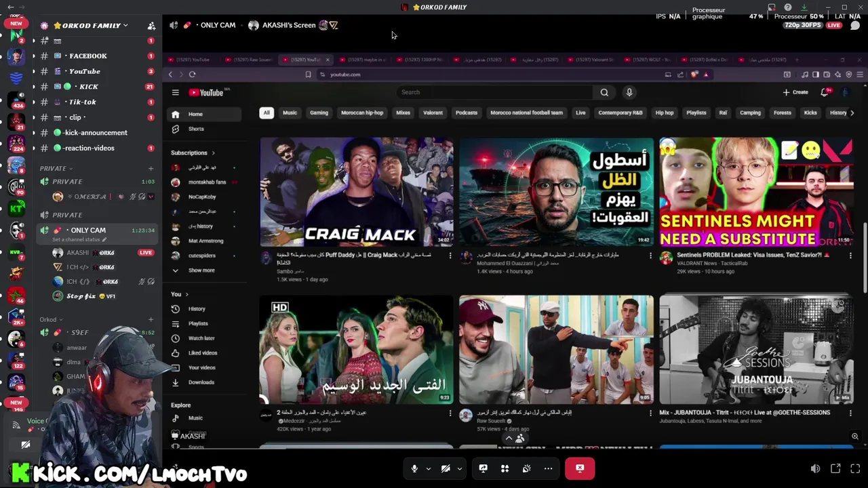Screen dimensions: 868x488
Task: Open microphone options dropdown arrow
Action: tap(428, 468)
